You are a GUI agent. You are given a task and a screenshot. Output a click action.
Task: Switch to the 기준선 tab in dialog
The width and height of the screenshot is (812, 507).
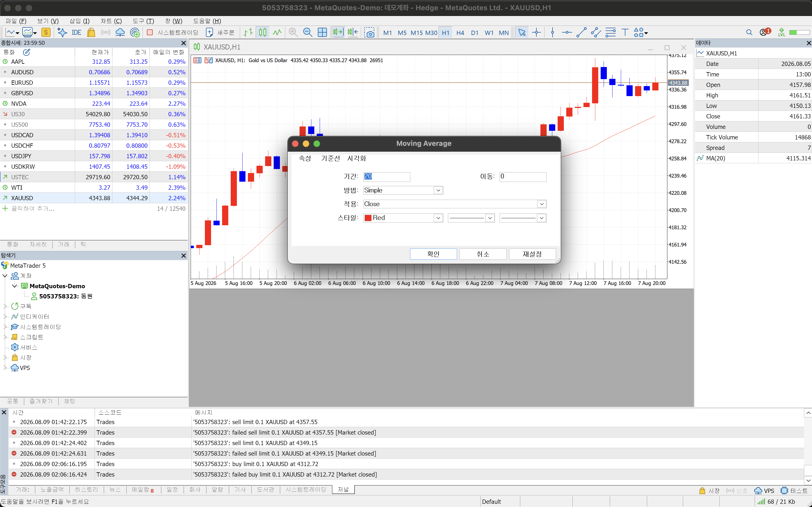click(x=330, y=158)
